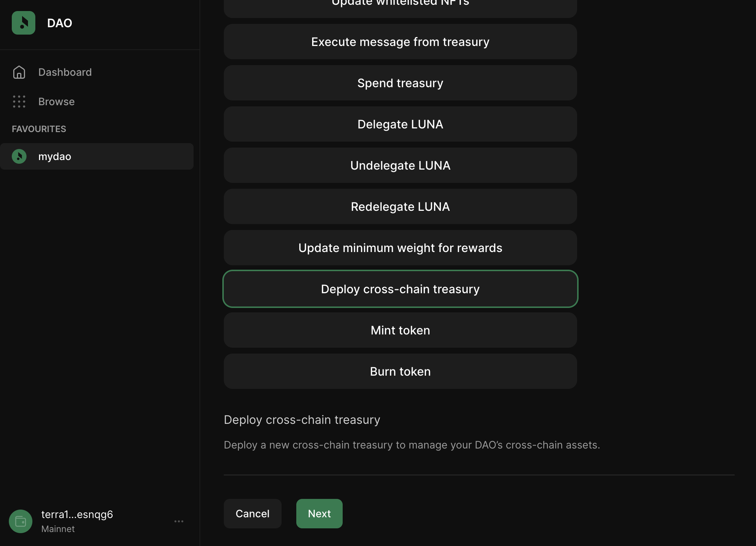The height and width of the screenshot is (546, 756).
Task: Click the Browse grid dots icon
Action: [x=19, y=102]
